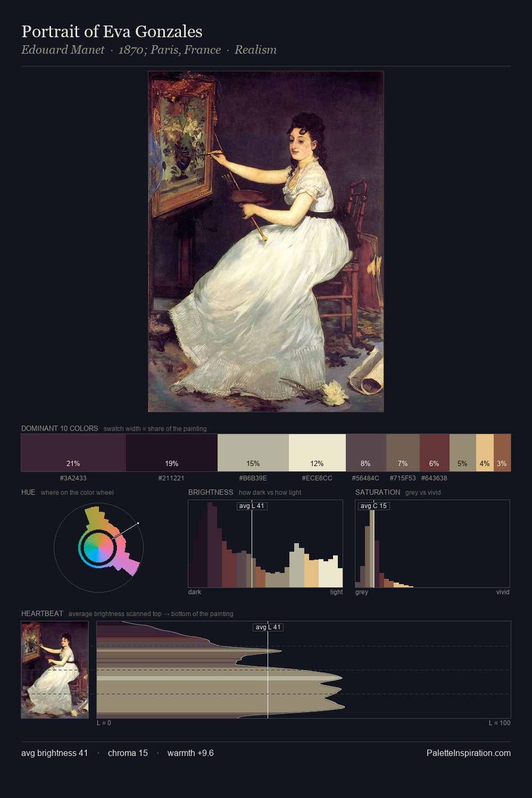This screenshot has width=532, height=798.
Task: Click the 'Realism' style label
Action: click(x=255, y=50)
